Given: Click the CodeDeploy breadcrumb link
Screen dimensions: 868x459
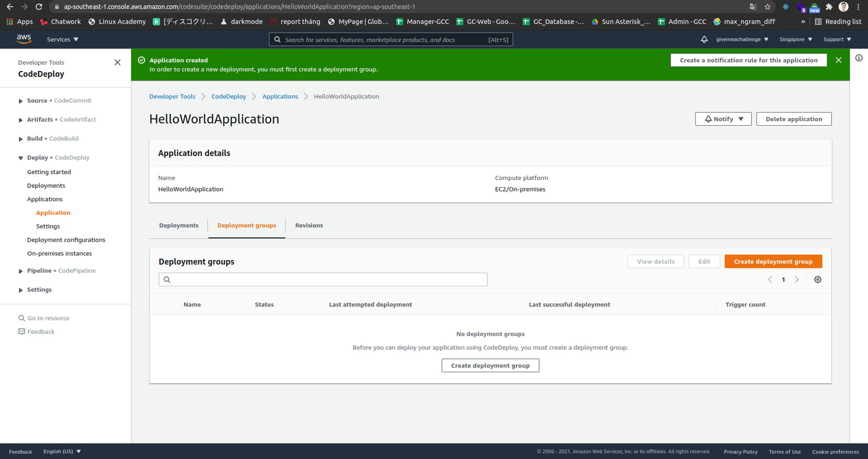Looking at the screenshot, I should (229, 97).
